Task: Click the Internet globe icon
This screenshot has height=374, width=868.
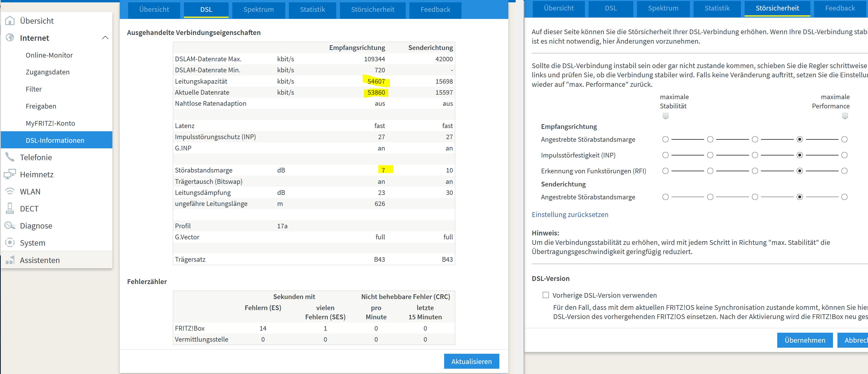Action: coord(10,38)
